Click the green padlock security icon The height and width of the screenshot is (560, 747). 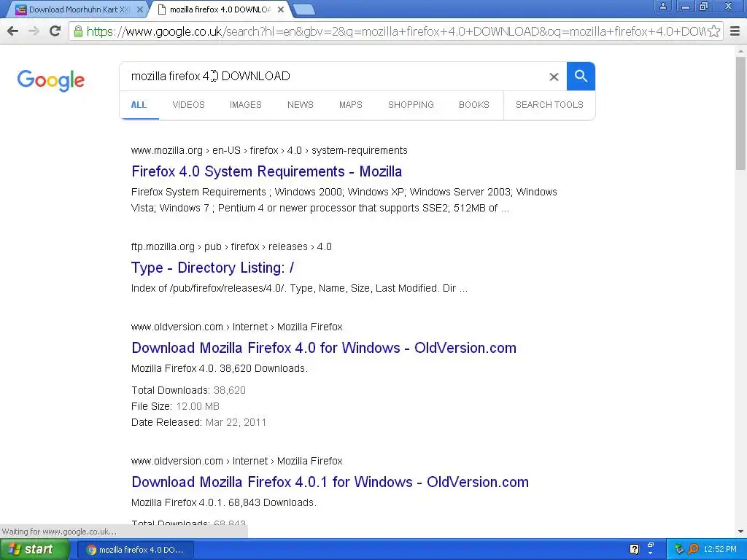tap(78, 31)
